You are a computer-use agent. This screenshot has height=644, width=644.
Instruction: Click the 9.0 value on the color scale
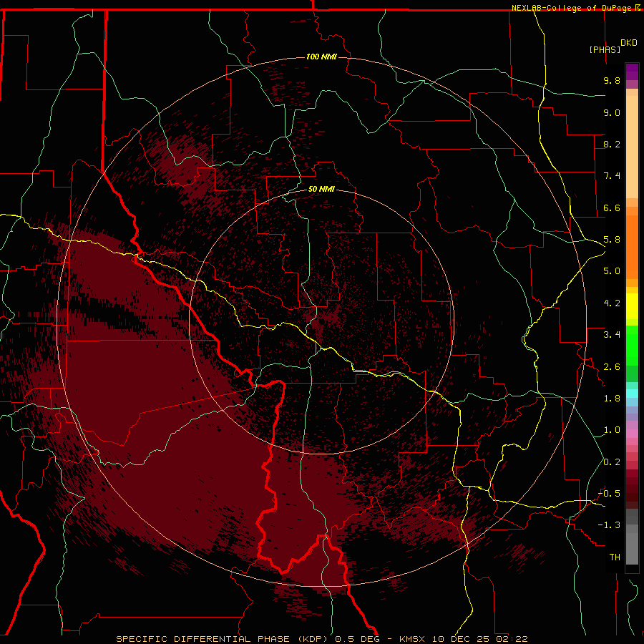[x=612, y=112]
